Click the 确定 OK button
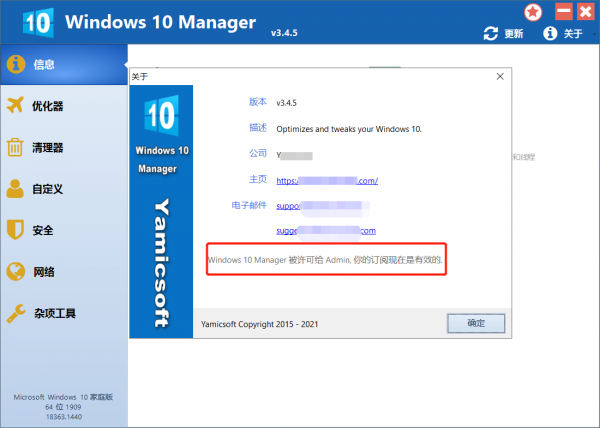Screen dimensions: 600x428 tap(476, 323)
